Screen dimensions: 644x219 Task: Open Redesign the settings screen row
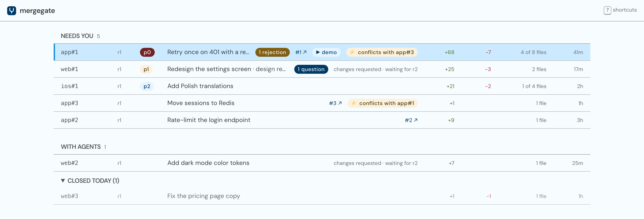322,69
